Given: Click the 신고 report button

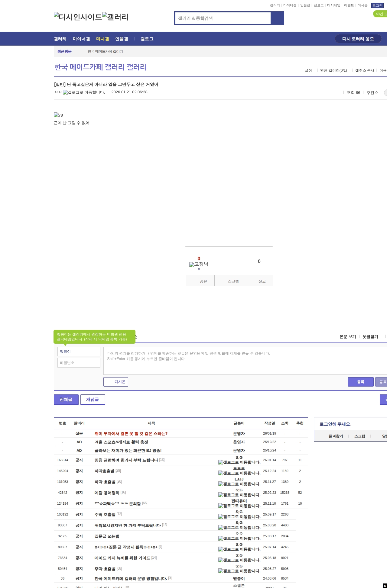Looking at the screenshot, I should click(259, 281).
